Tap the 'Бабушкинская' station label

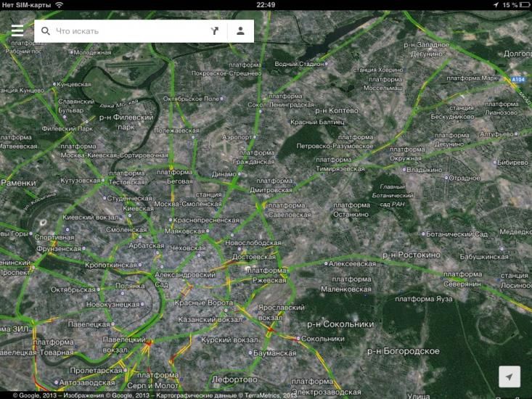(484, 257)
